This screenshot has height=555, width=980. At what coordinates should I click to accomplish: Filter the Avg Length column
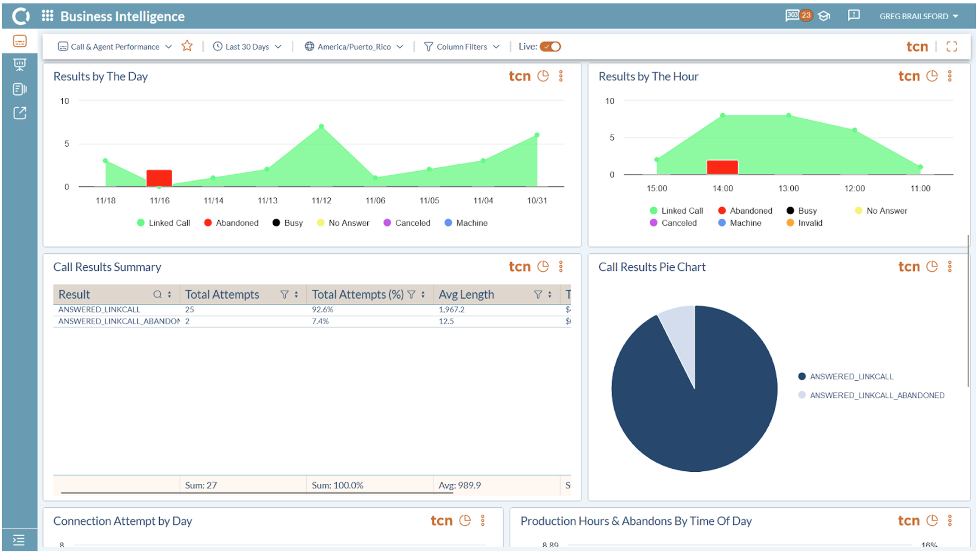coord(538,294)
